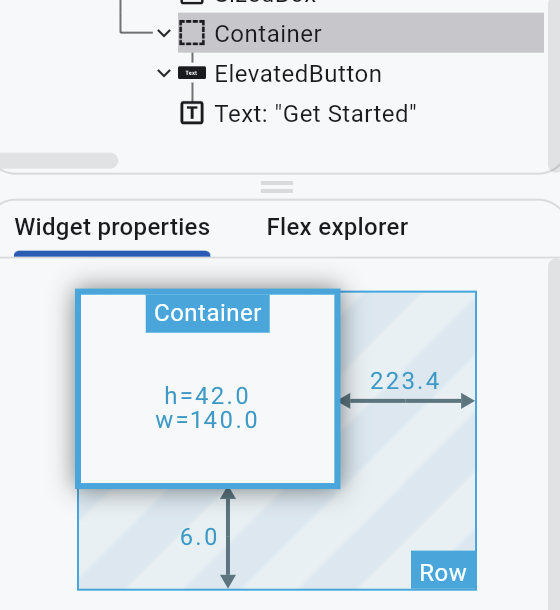The width and height of the screenshot is (560, 610).
Task: Click the dashed Container widget icon
Action: (x=192, y=33)
